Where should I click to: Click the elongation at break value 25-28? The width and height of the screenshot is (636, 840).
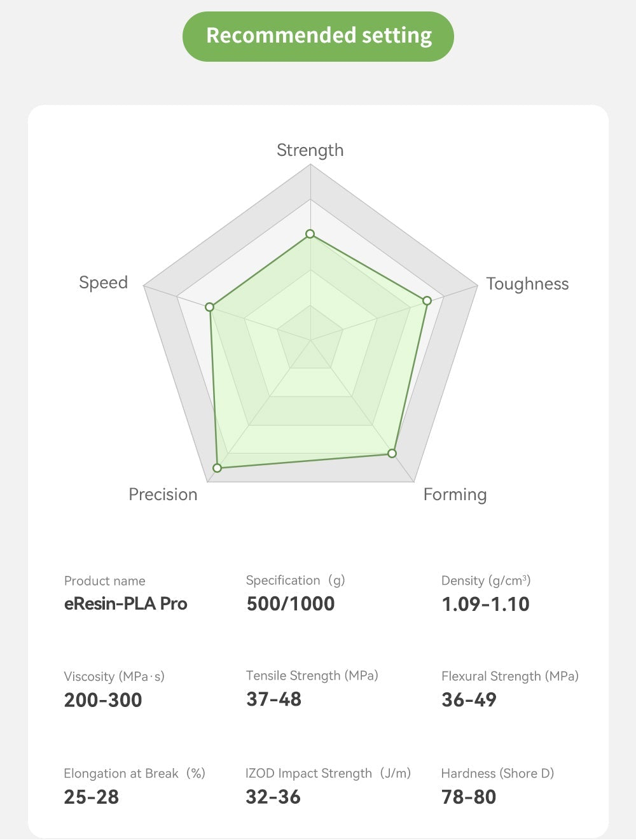92,797
